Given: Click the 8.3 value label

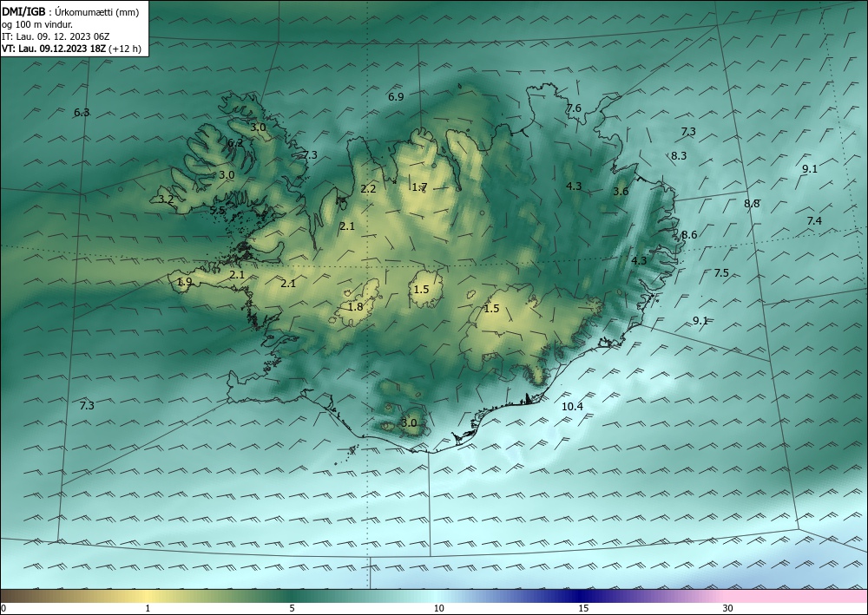Looking at the screenshot, I should (679, 156).
